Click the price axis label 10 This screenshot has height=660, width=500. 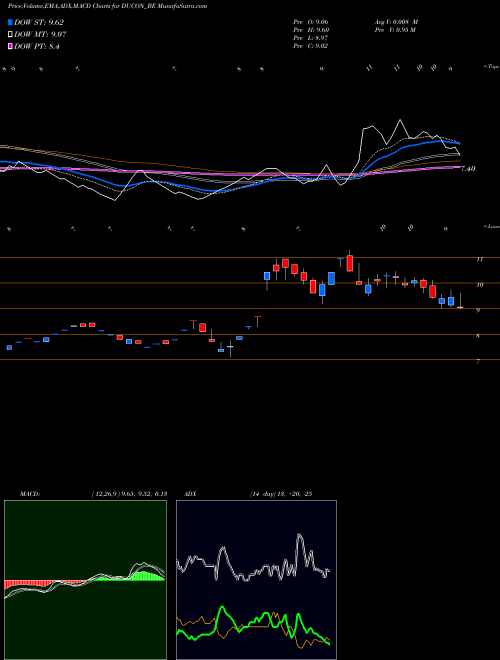479,285
